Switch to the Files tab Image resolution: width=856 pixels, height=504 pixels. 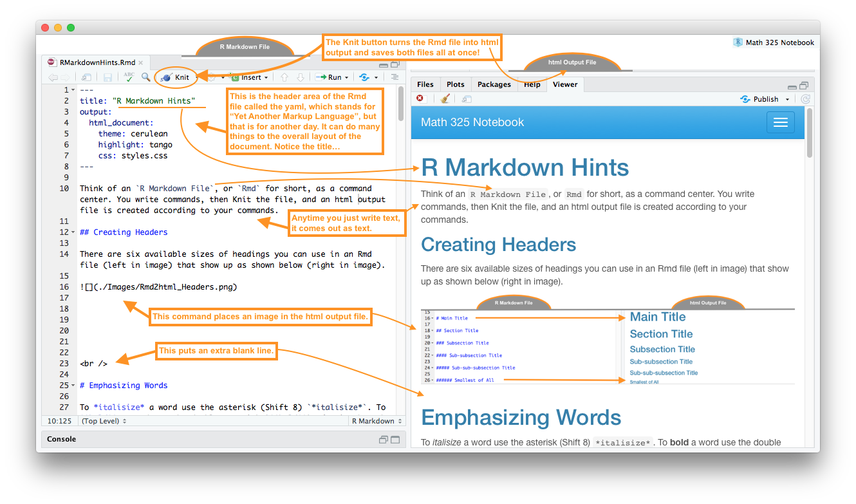coord(425,84)
